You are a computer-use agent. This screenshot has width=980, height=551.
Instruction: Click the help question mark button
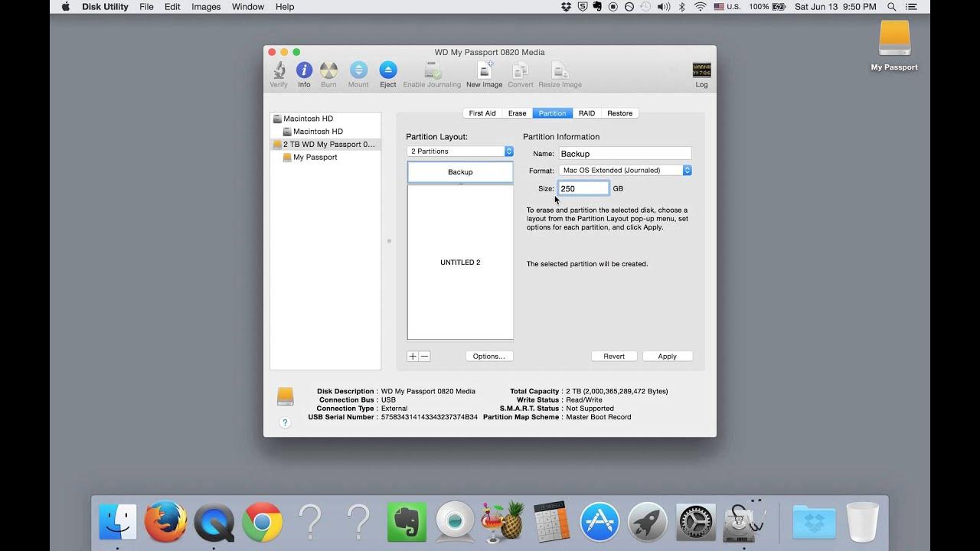285,422
